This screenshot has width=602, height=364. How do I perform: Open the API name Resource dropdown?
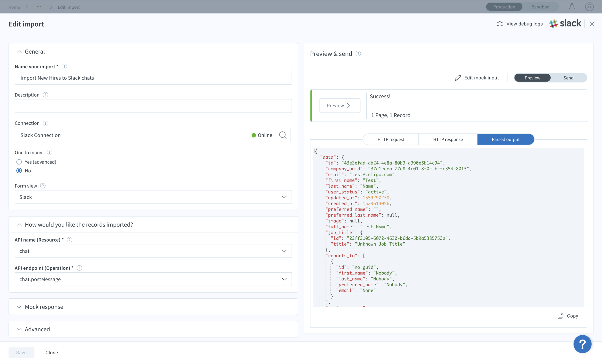pos(153,250)
